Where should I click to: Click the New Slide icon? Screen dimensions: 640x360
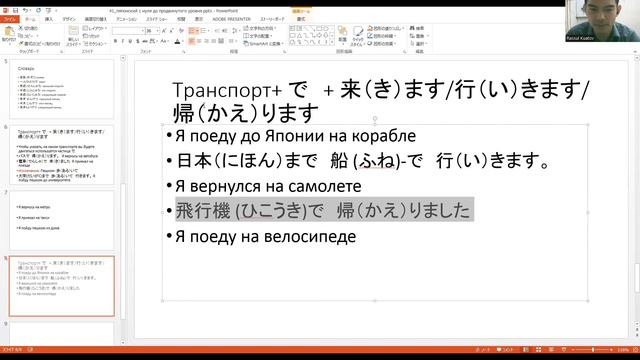pyautogui.click(x=73, y=31)
